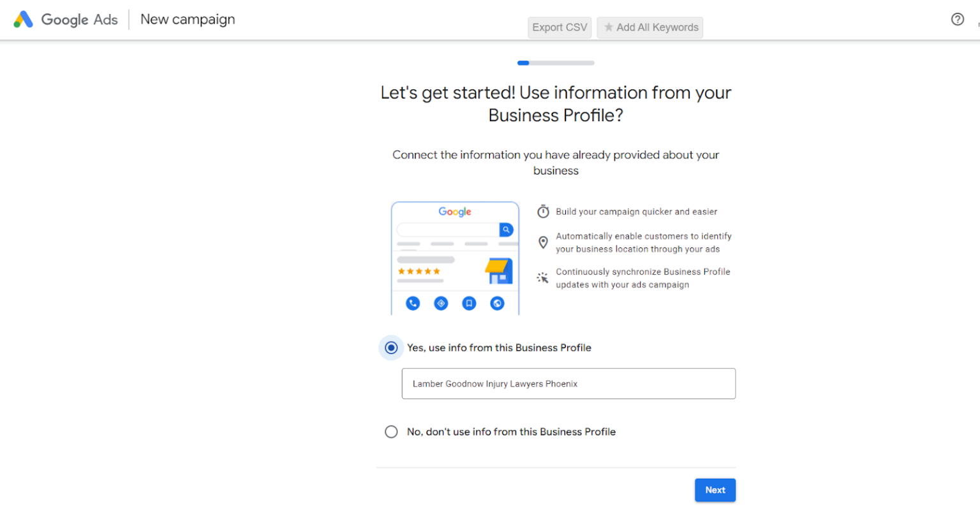Click the Google logo in the illustration

click(455, 212)
